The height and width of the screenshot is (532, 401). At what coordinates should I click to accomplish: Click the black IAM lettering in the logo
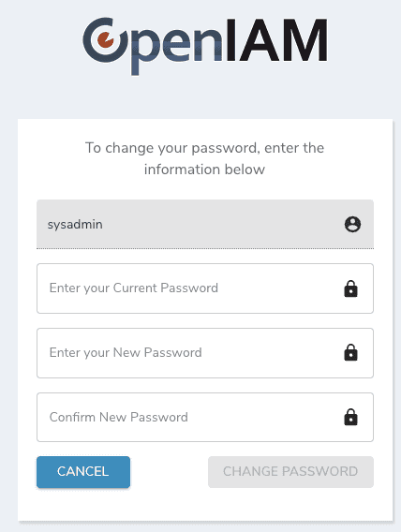[276, 40]
